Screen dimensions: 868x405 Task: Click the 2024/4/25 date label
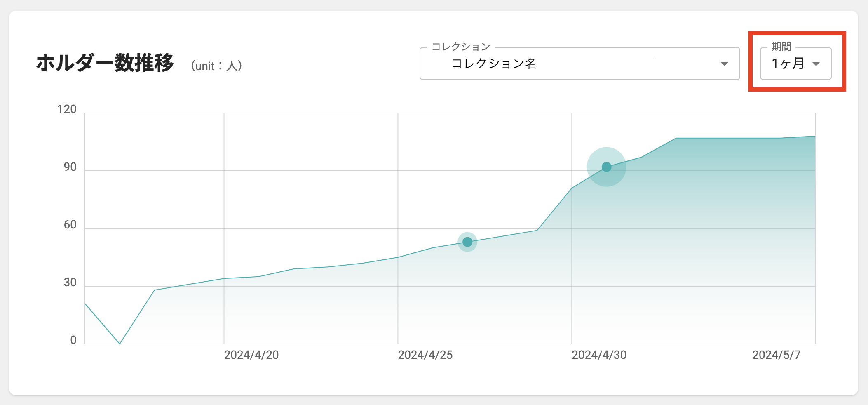[x=425, y=355]
